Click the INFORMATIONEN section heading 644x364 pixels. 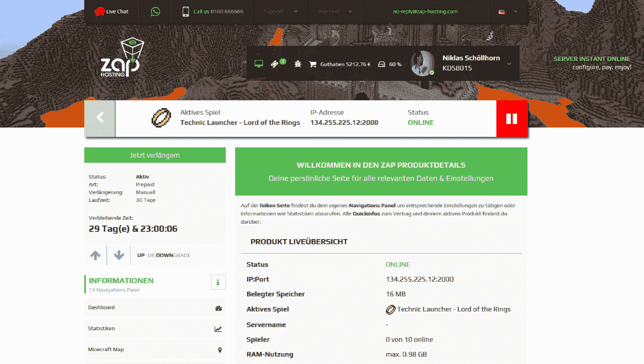click(121, 280)
